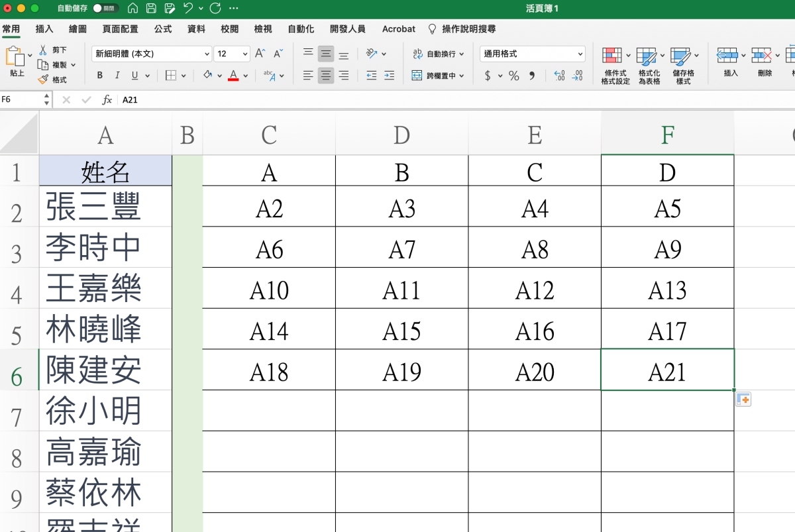
Task: Switch to the 校閱 (Review) tab
Action: 230,29
